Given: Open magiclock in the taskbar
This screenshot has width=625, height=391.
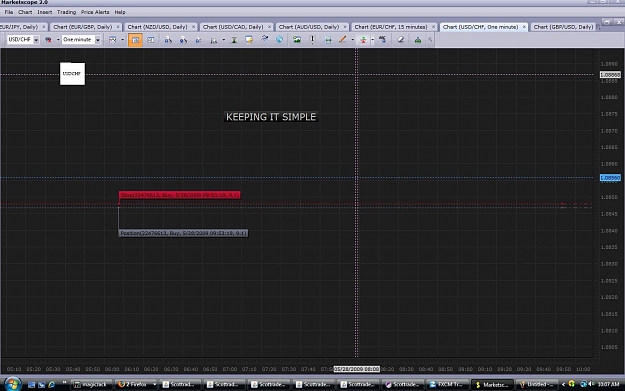Looking at the screenshot, I should [91, 385].
